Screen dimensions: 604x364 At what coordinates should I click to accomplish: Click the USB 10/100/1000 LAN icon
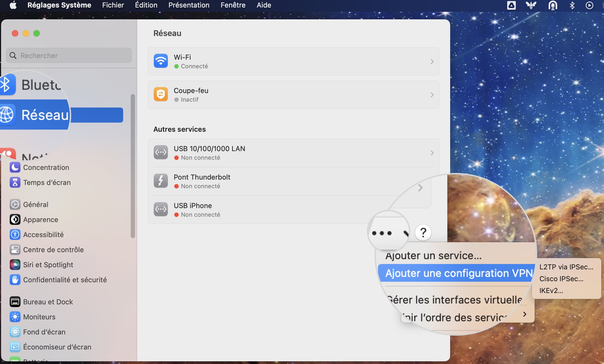tap(161, 152)
